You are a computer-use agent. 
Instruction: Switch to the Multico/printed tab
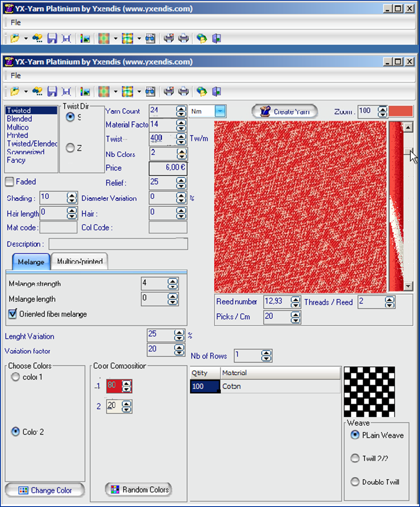coord(80,261)
